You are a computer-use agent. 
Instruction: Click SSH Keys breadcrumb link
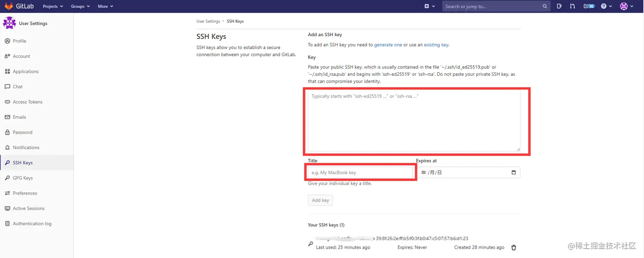pos(235,21)
